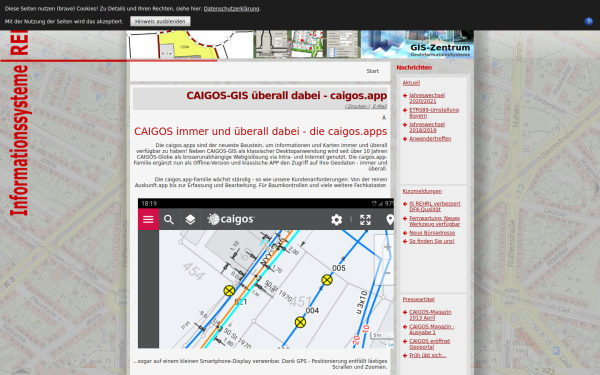This screenshot has width=600, height=375.
Task: Click the small font-size A icon
Action: [384, 118]
